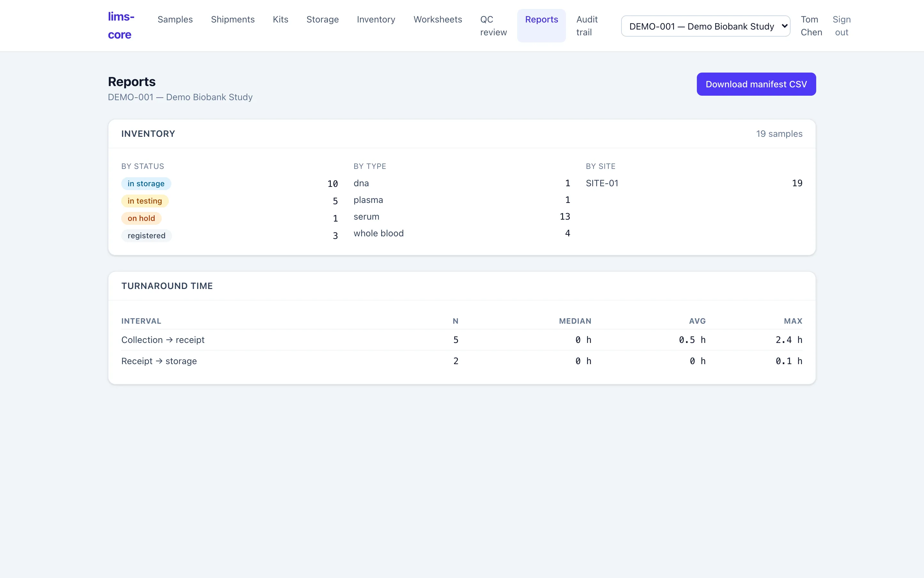Select the 'whole blood' type row
The height and width of the screenshot is (578, 924).
point(462,233)
